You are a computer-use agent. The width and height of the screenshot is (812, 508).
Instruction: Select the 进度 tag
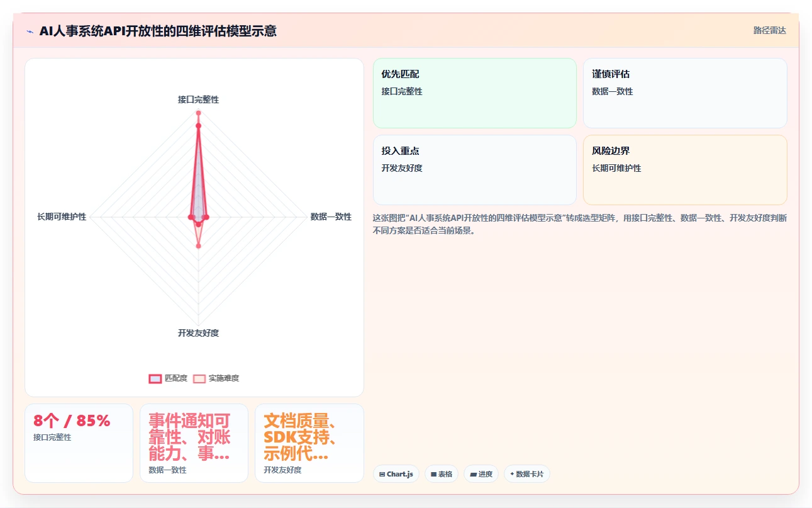coord(481,474)
